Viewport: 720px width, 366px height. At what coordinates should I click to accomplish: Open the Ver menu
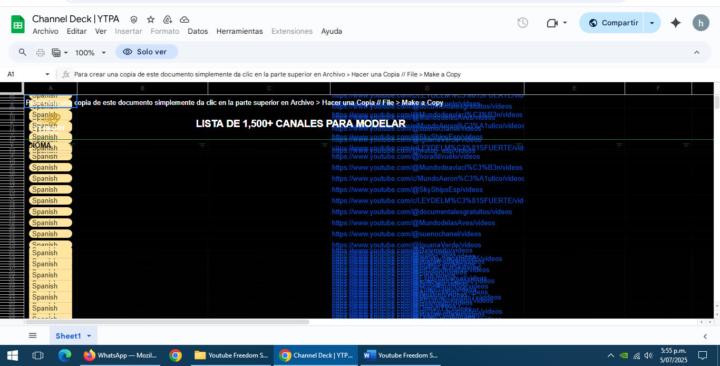click(101, 31)
